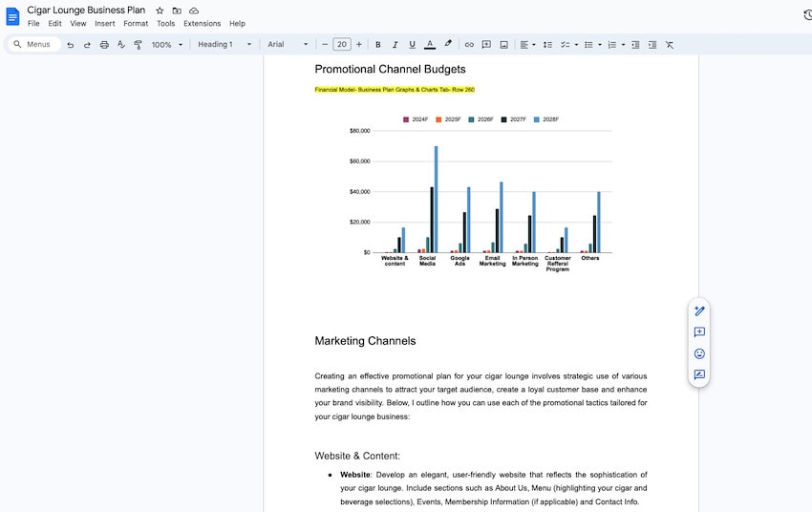Click the Marketing Channels heading
The height and width of the screenshot is (512, 812).
tap(365, 341)
